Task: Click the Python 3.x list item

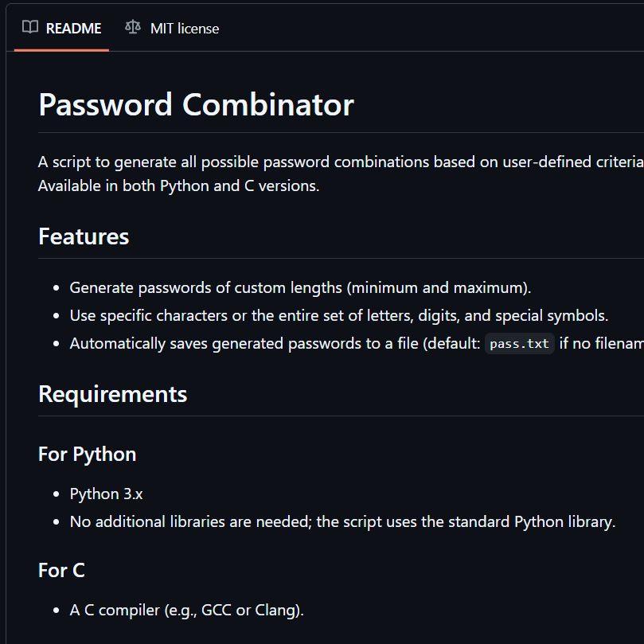Action: (107, 494)
